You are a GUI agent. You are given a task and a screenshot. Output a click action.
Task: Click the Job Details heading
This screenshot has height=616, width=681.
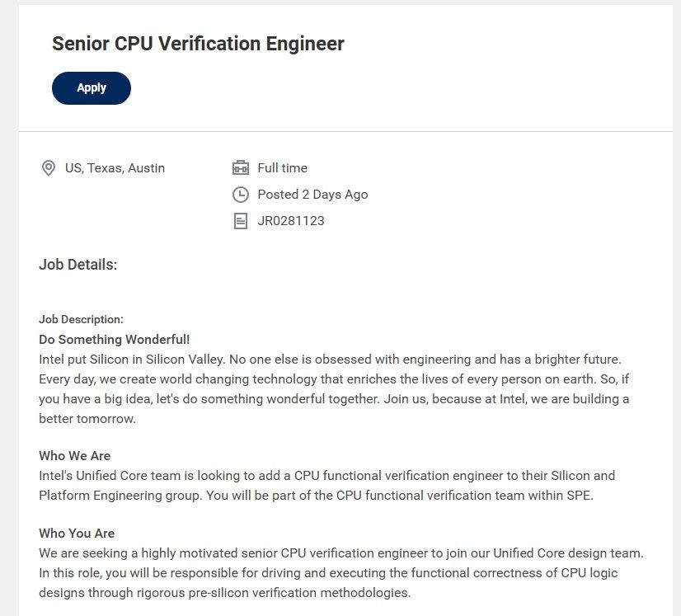point(78,265)
